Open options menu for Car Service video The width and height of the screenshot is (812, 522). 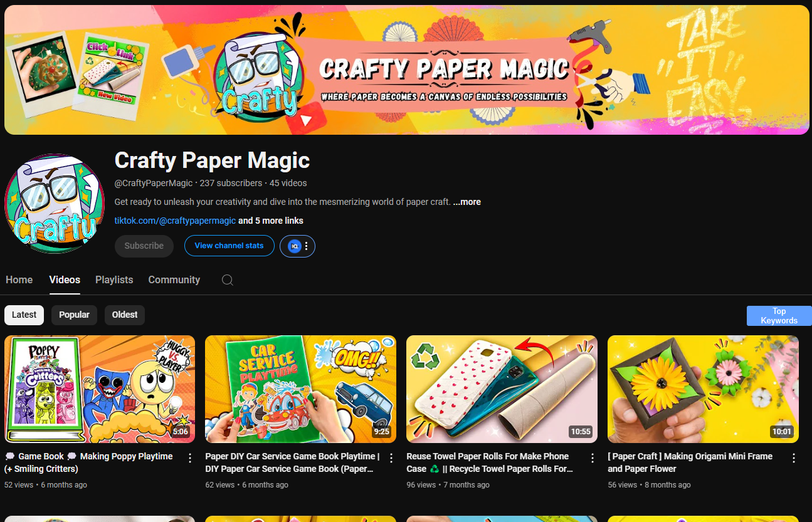point(391,458)
